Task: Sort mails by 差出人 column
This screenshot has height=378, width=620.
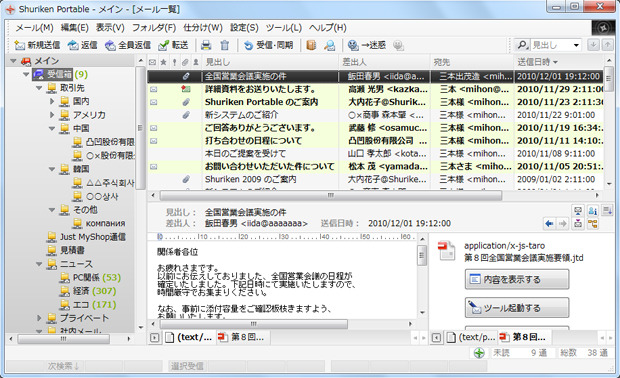Action: point(384,62)
